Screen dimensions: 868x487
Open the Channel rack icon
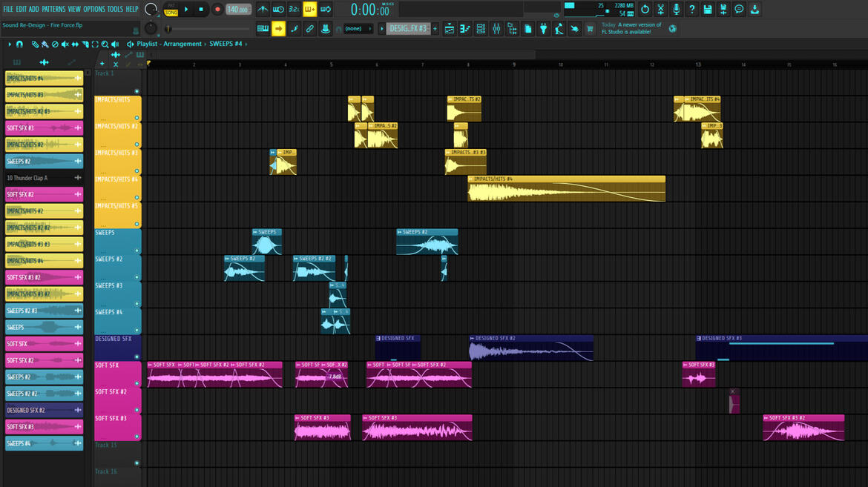click(481, 28)
